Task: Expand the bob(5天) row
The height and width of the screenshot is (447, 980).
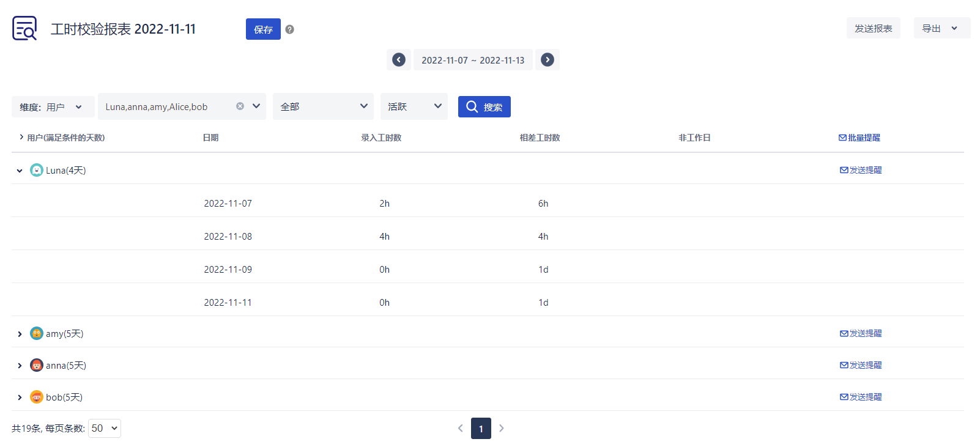Action: (20, 397)
